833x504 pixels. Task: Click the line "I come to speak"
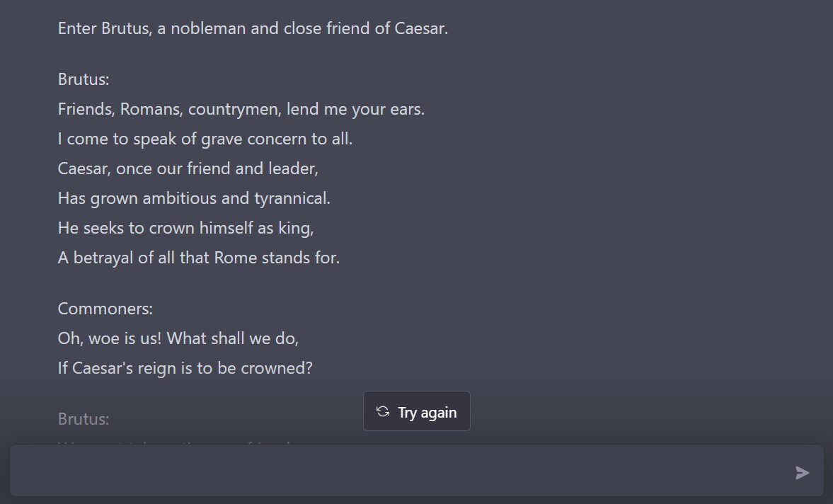coord(205,139)
